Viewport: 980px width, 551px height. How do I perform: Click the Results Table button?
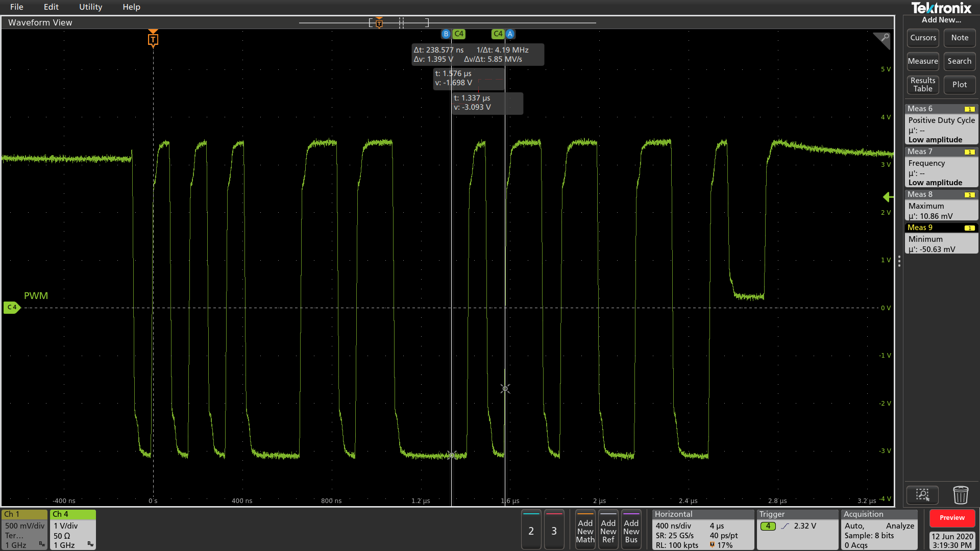tap(923, 85)
